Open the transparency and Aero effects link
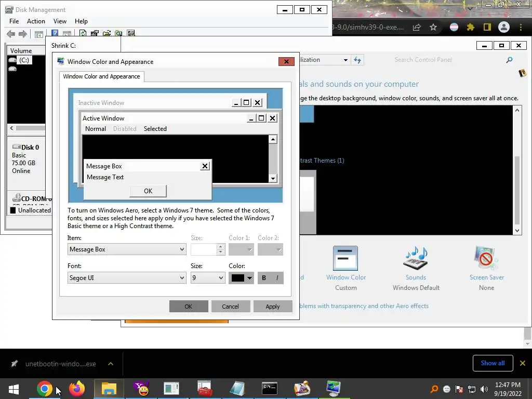This screenshot has height=399, width=532. [x=364, y=306]
